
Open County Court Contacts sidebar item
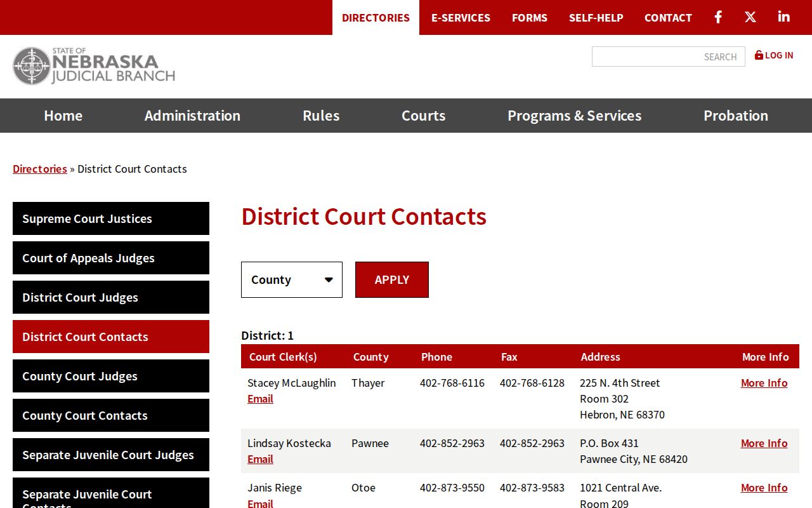coord(111,415)
